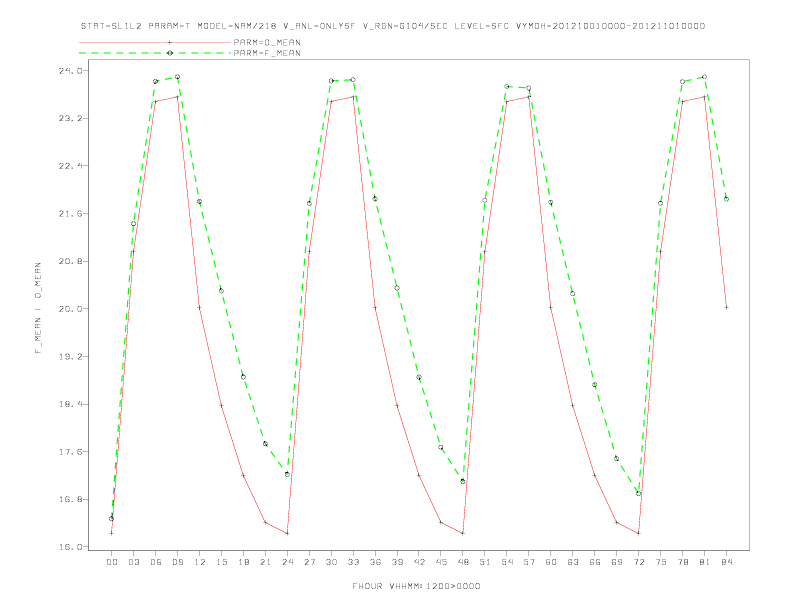
Task: Click the x-axis tick label 45
Action: tap(441, 562)
